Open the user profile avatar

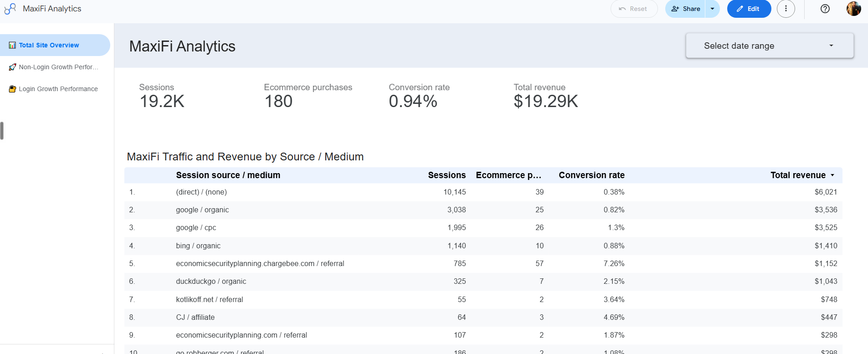pos(853,9)
